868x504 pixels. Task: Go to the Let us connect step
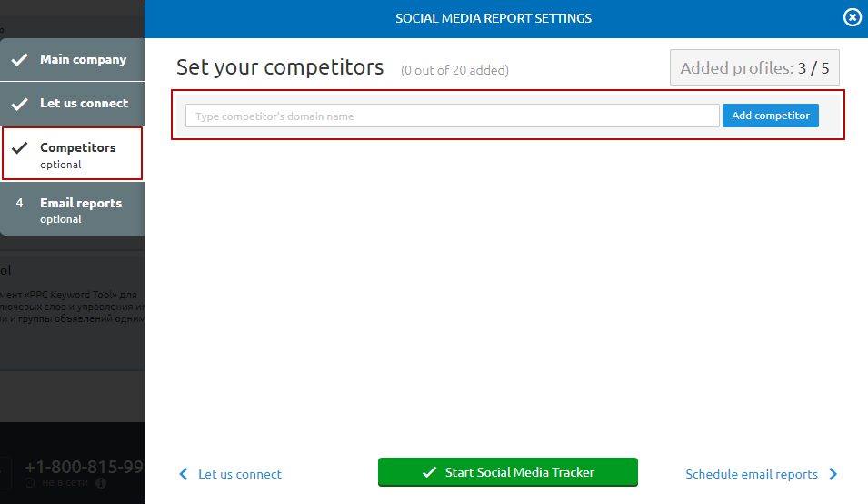click(x=72, y=104)
